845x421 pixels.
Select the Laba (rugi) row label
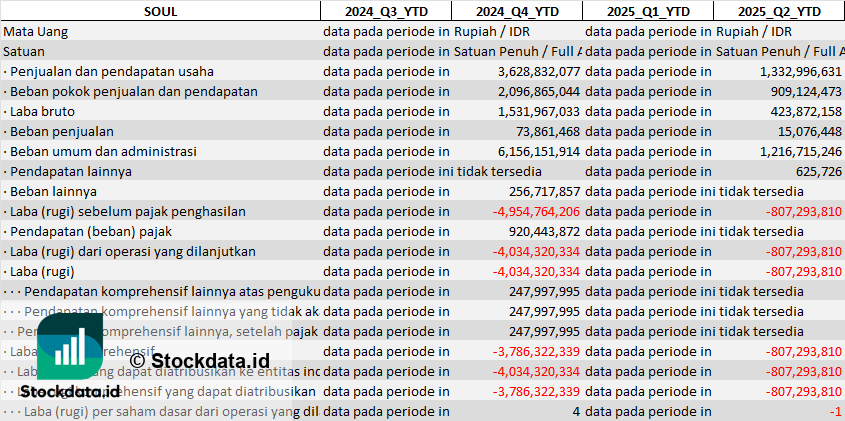(42, 271)
